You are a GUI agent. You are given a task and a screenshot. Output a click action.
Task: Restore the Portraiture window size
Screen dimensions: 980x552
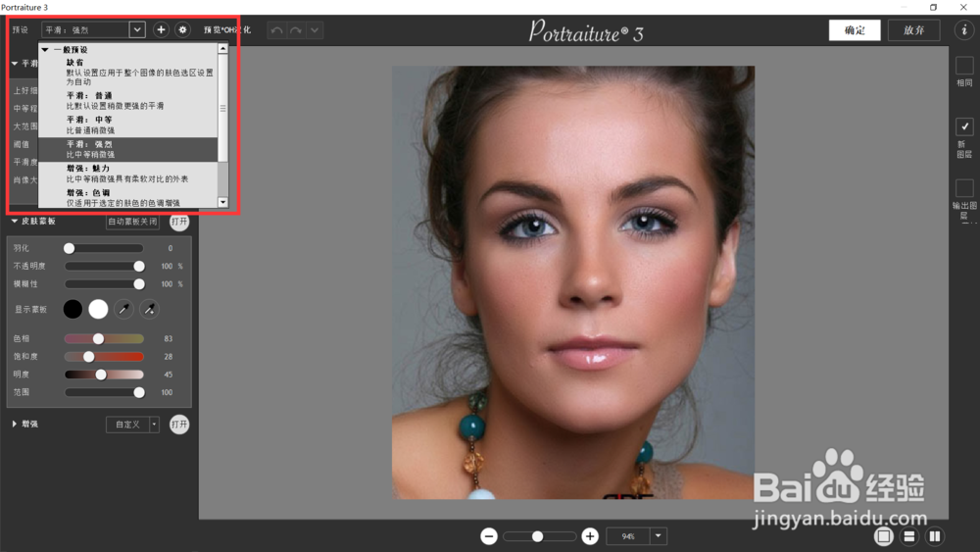933,7
